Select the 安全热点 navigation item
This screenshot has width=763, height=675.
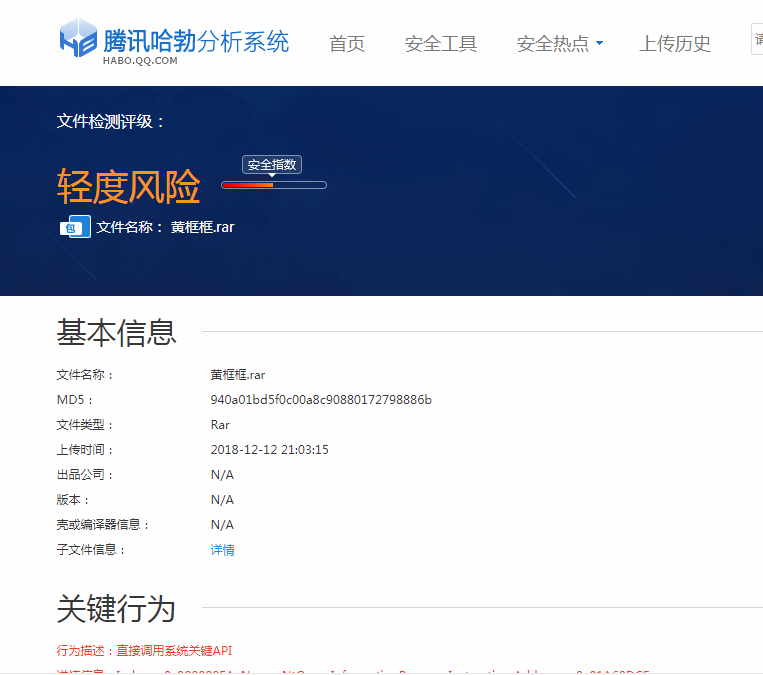(552, 44)
